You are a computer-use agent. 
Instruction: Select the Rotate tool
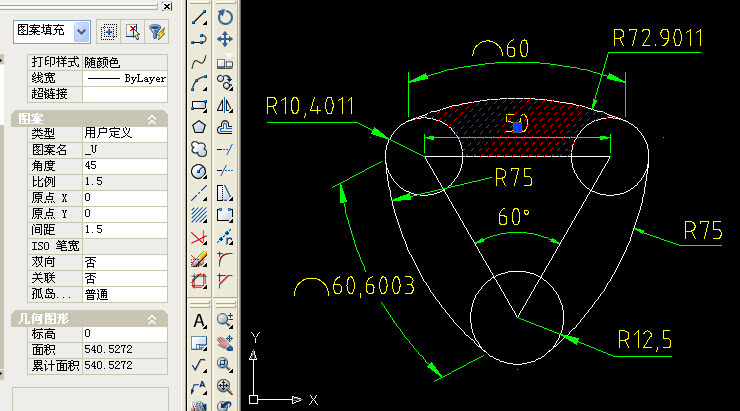tap(225, 18)
